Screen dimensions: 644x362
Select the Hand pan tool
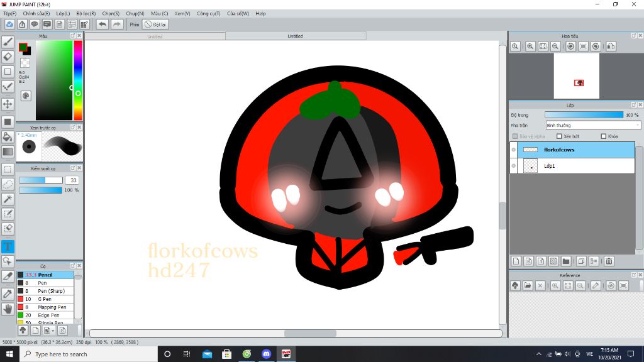[x=8, y=309]
